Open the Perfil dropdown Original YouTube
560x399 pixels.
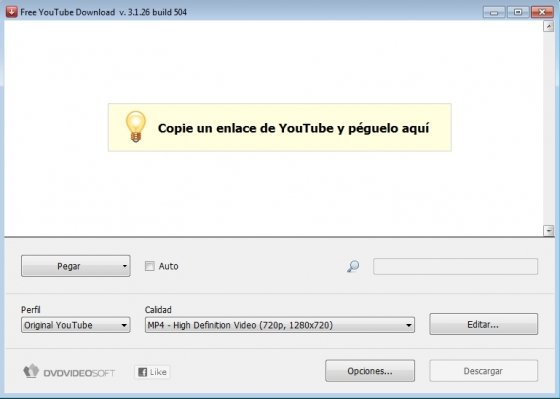point(76,325)
